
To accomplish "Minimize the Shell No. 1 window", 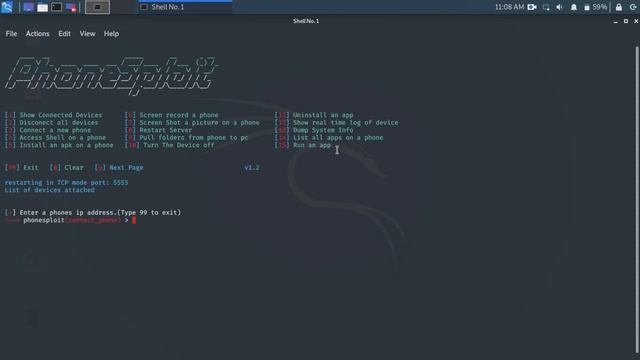I will (x=616, y=21).
